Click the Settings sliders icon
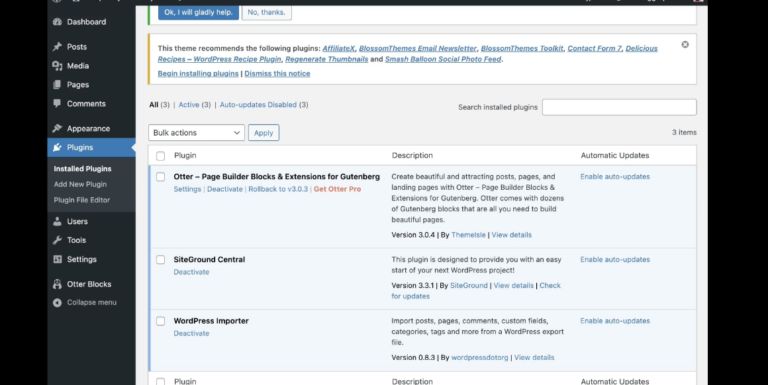Screen dimensions: 768x385 57,259
